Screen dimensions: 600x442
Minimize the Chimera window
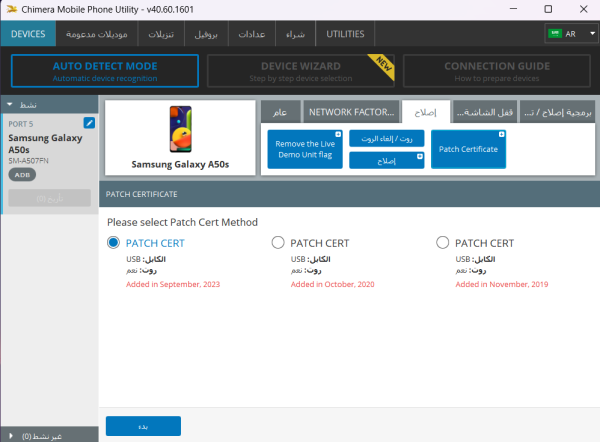pyautogui.click(x=513, y=9)
